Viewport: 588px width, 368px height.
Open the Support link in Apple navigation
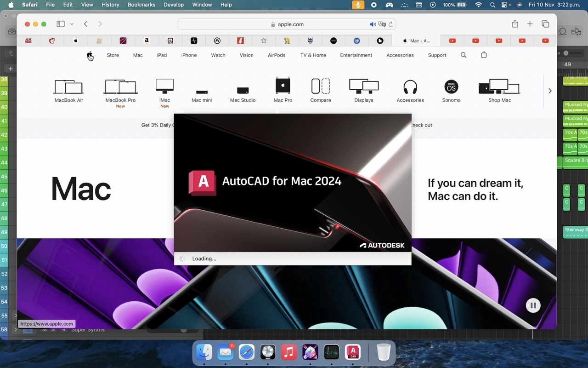click(436, 55)
